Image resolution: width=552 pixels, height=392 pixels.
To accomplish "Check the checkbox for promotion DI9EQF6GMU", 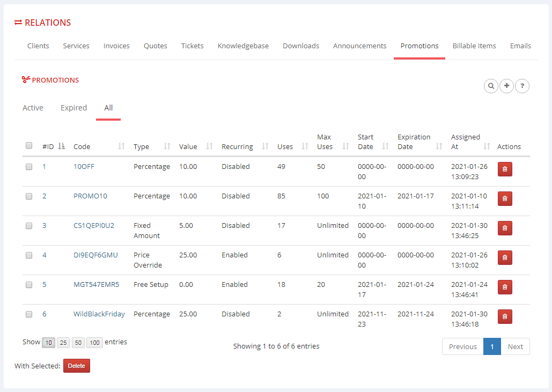I will pyautogui.click(x=28, y=255).
